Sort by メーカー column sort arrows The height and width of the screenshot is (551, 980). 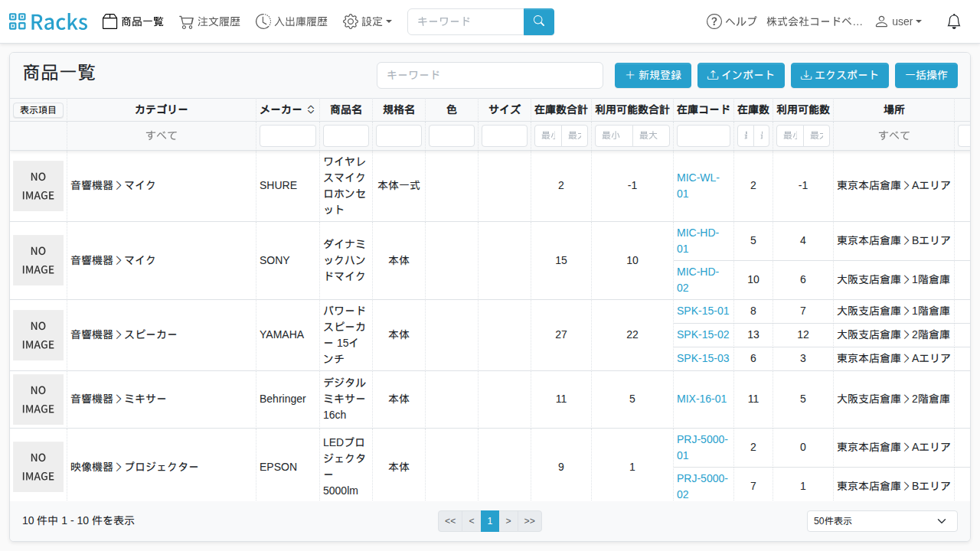pos(311,110)
